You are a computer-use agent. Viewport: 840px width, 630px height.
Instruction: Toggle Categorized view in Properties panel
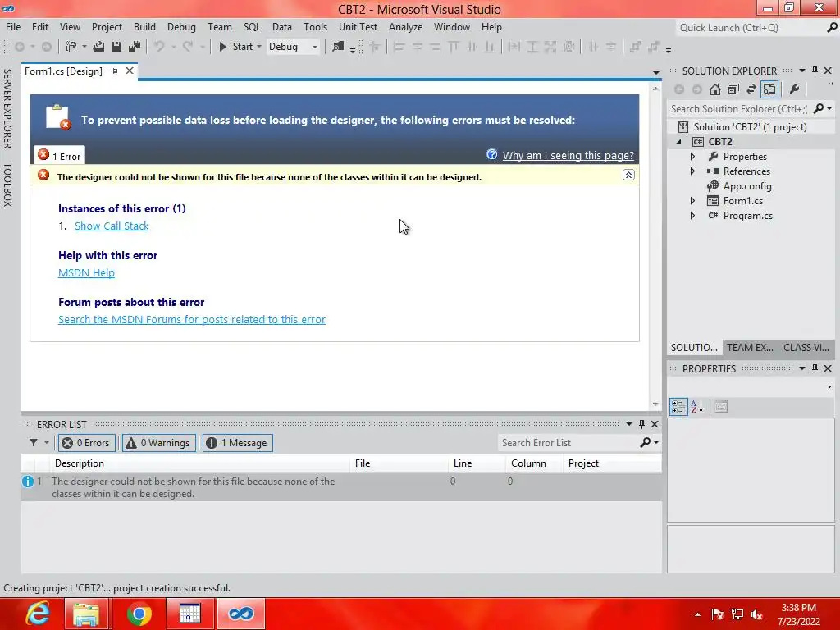pyautogui.click(x=678, y=407)
